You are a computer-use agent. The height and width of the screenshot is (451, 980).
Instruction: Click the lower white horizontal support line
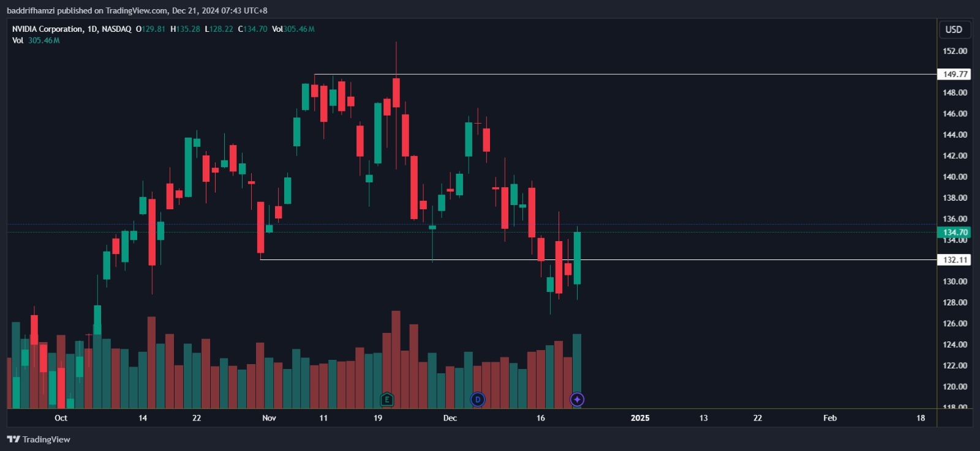coord(598,259)
